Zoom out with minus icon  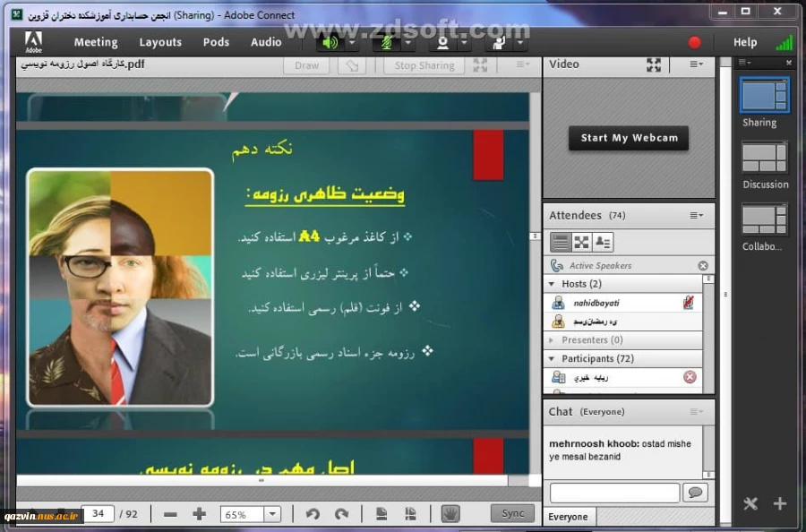170,514
